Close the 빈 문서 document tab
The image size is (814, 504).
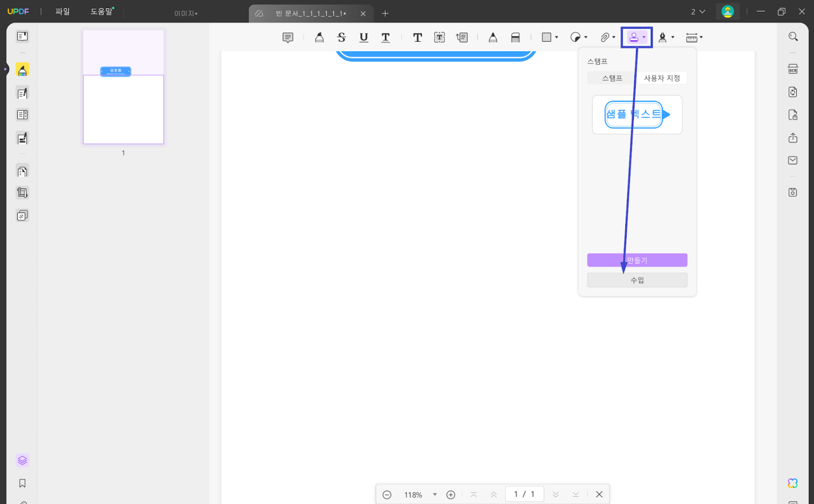click(363, 14)
